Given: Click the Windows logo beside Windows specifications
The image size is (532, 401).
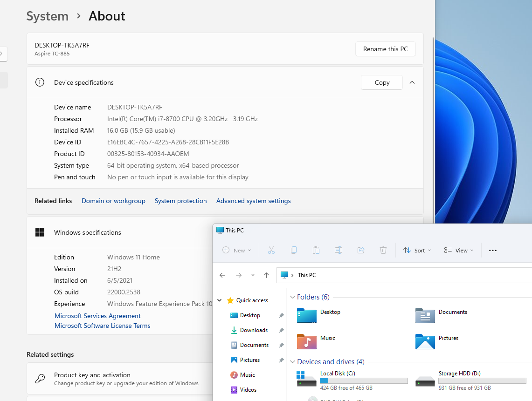Looking at the screenshot, I should tap(40, 232).
